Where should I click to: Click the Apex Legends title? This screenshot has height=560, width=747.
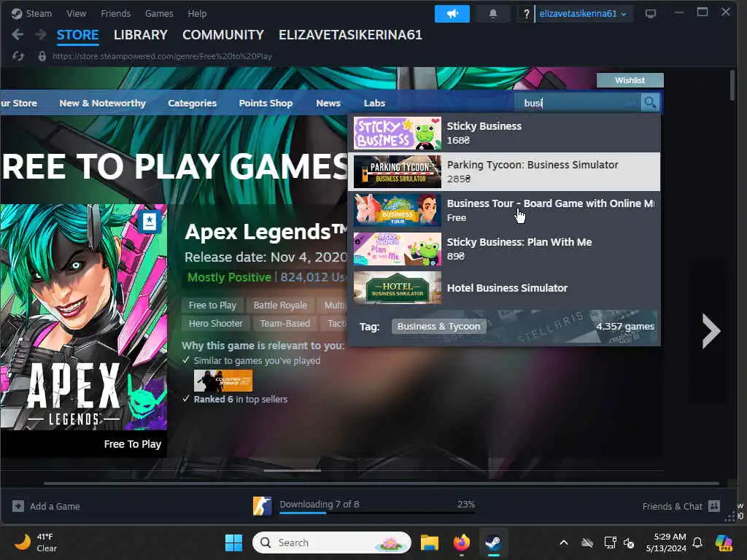tap(266, 232)
